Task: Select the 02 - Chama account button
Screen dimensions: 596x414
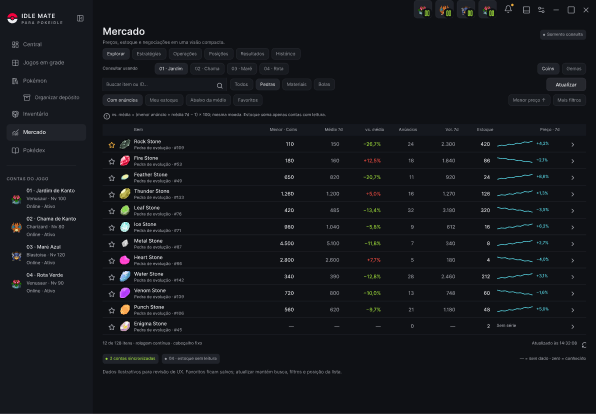Action: (207, 69)
